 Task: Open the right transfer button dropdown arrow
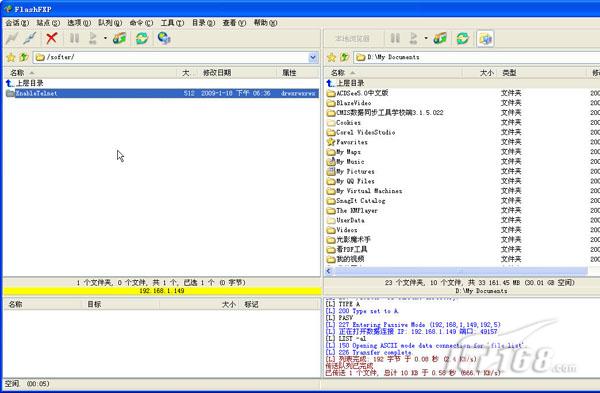point(426,38)
